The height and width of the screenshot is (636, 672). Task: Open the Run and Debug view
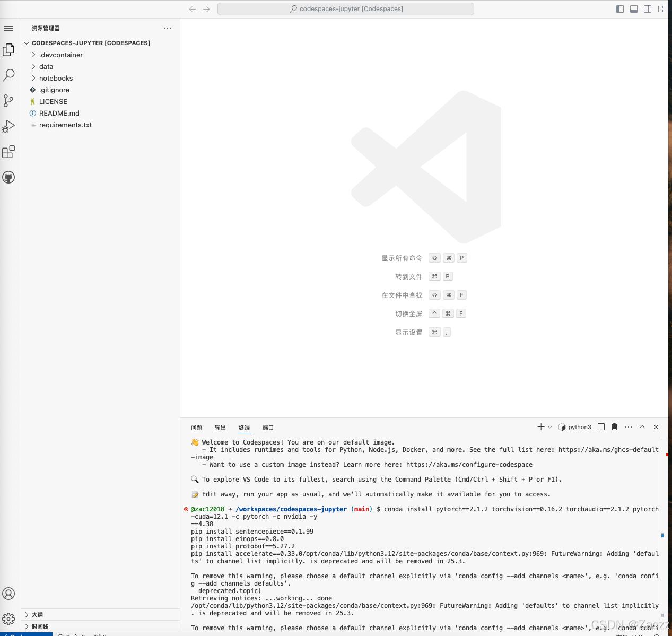click(x=8, y=126)
